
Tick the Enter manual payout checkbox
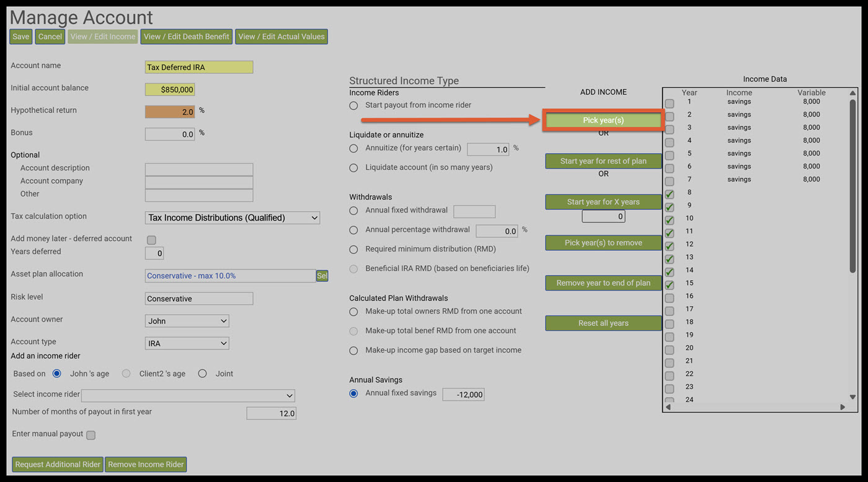point(91,435)
